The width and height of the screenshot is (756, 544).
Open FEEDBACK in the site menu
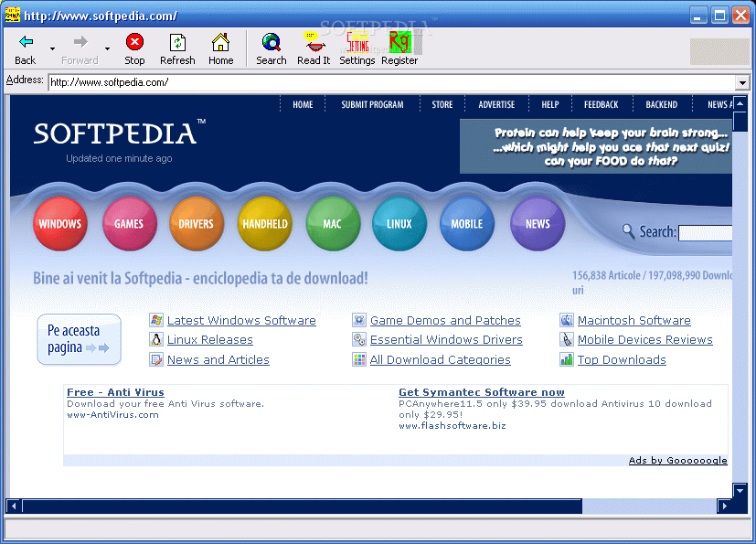(x=602, y=104)
